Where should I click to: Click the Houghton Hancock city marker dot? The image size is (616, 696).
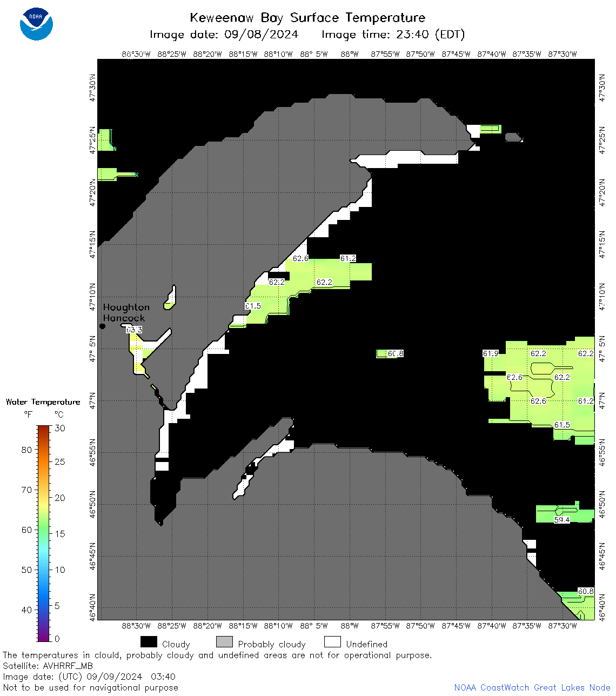102,326
